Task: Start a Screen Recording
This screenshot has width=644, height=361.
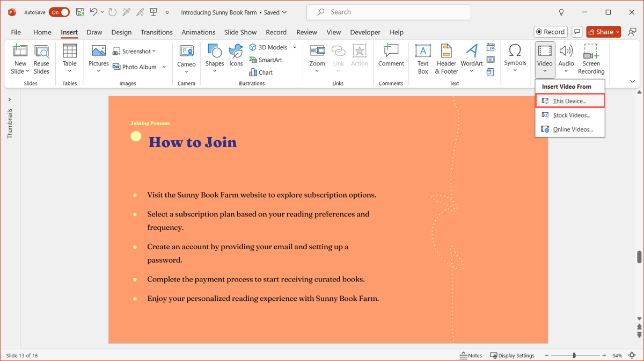Action: click(x=591, y=59)
